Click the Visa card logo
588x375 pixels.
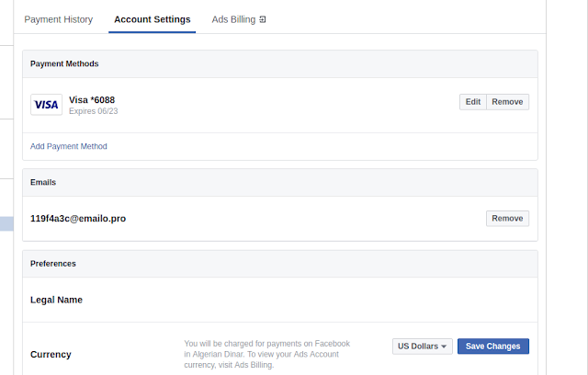tap(47, 105)
